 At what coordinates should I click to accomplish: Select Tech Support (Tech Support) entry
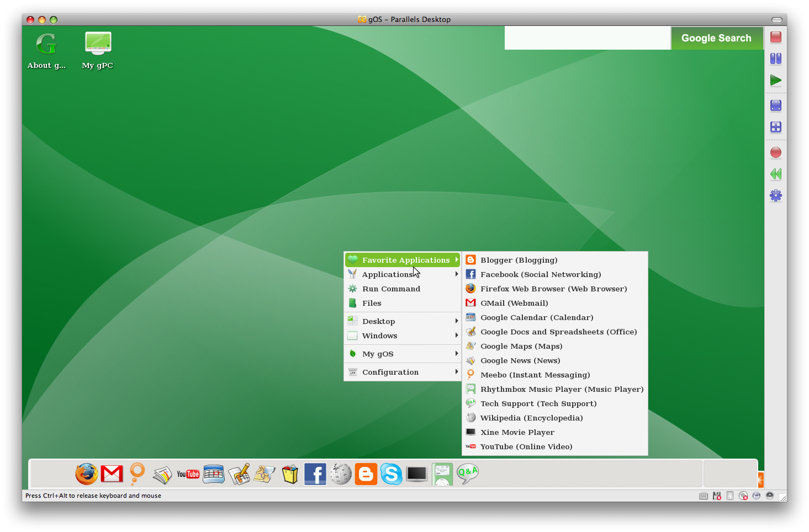pos(554,403)
